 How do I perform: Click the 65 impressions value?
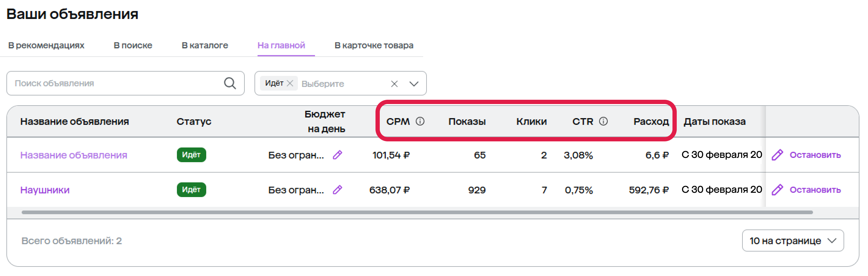click(479, 155)
